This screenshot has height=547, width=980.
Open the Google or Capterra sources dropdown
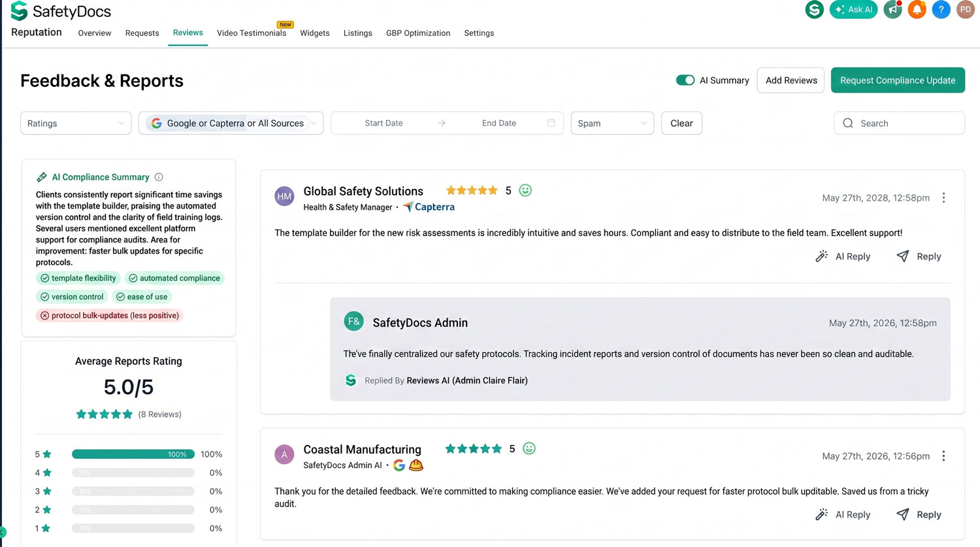tap(231, 124)
